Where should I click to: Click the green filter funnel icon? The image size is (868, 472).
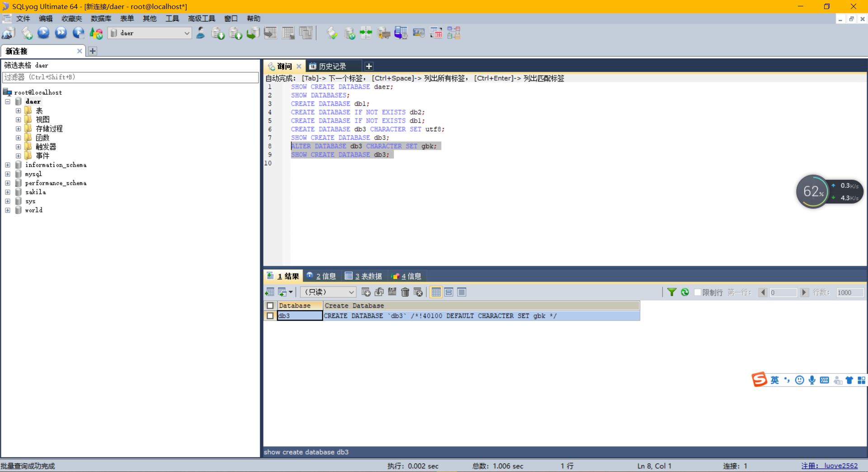[x=672, y=292]
